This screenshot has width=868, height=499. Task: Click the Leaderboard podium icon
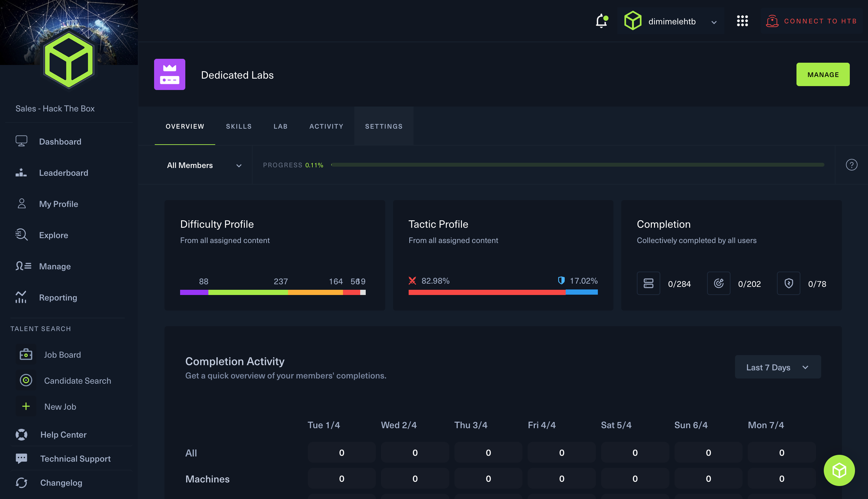click(x=21, y=173)
